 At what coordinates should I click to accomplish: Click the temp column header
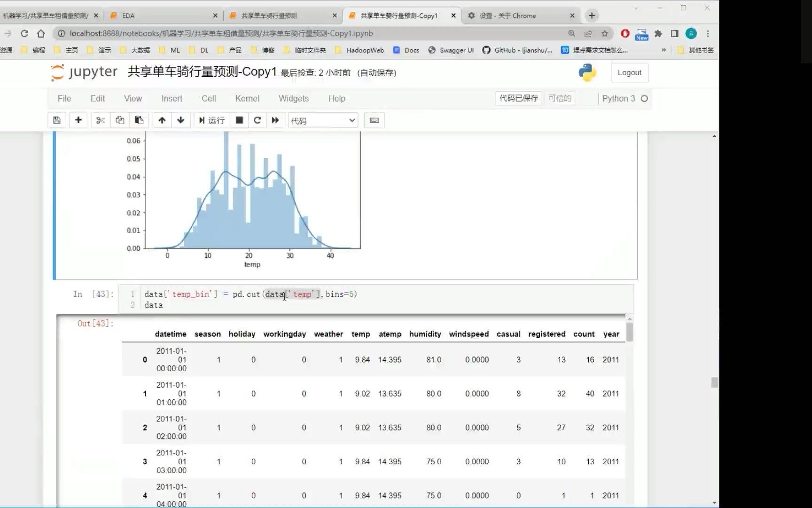tap(360, 334)
